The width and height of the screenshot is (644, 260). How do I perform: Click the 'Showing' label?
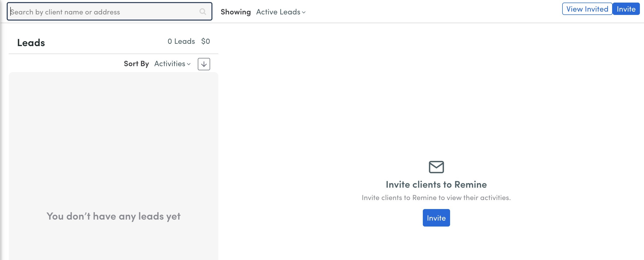click(236, 12)
